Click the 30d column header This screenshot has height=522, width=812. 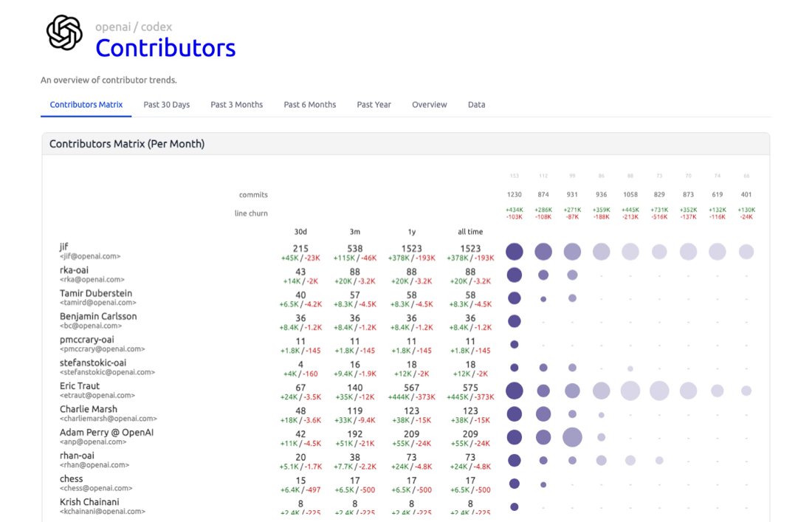pos(300,232)
